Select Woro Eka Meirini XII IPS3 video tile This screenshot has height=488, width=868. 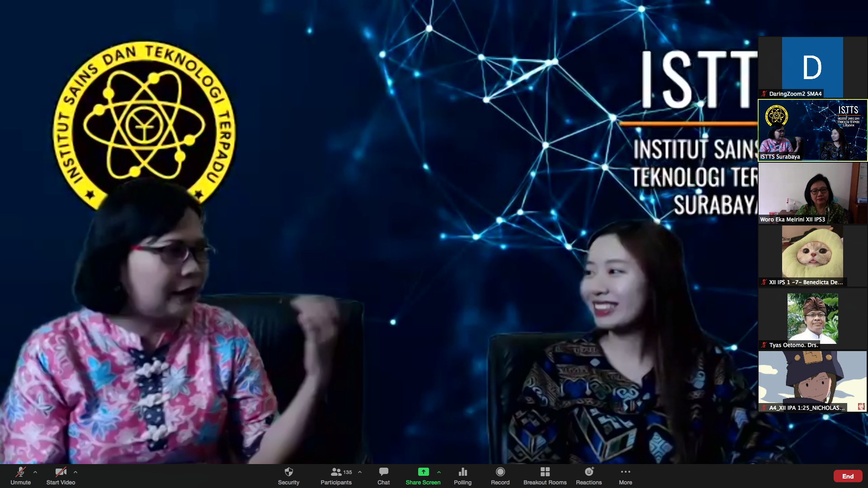pos(812,193)
